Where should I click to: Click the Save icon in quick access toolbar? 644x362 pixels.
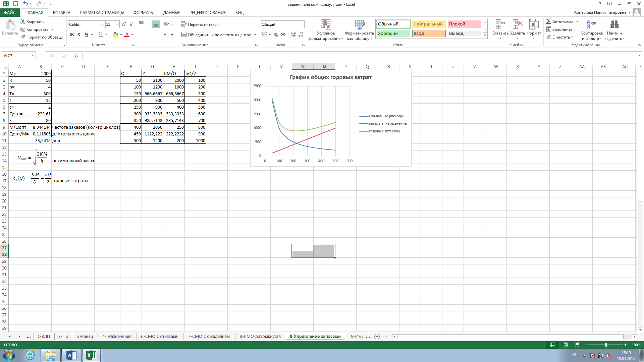(x=15, y=4)
